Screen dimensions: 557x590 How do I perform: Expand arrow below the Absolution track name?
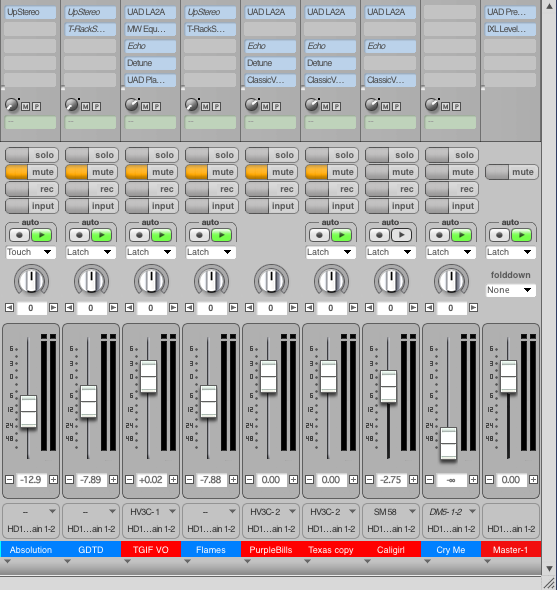tap(7, 561)
